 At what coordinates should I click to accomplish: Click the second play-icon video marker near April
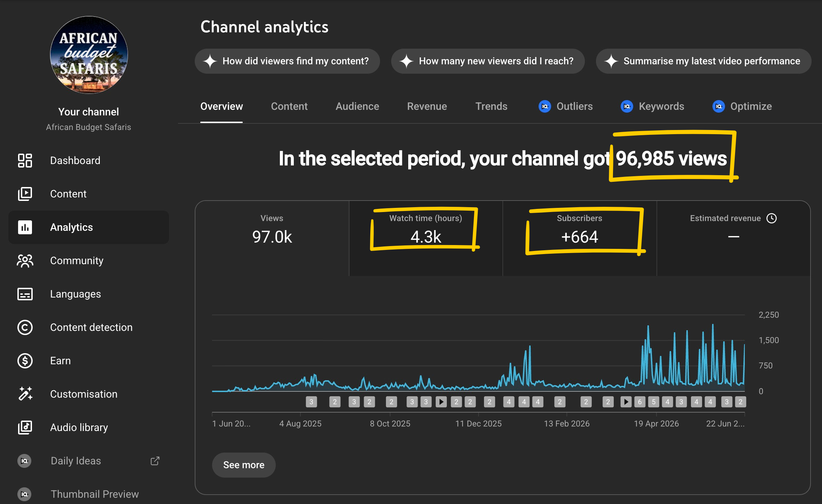pos(626,402)
